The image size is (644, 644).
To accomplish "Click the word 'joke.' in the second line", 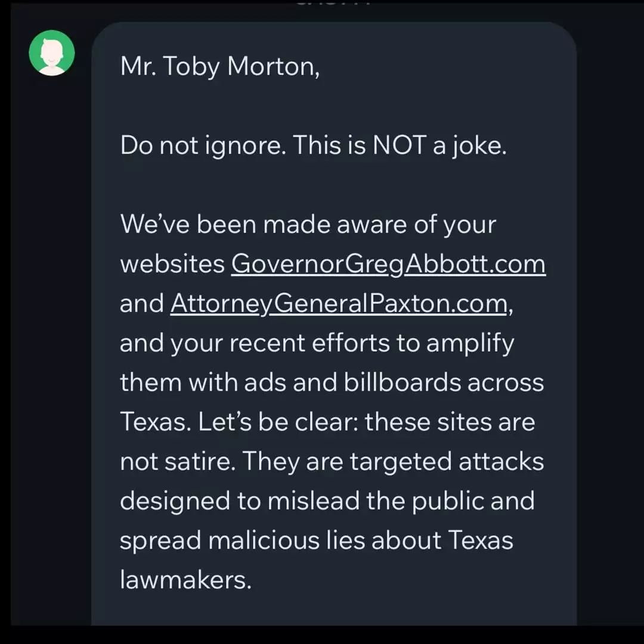I will click(480, 146).
